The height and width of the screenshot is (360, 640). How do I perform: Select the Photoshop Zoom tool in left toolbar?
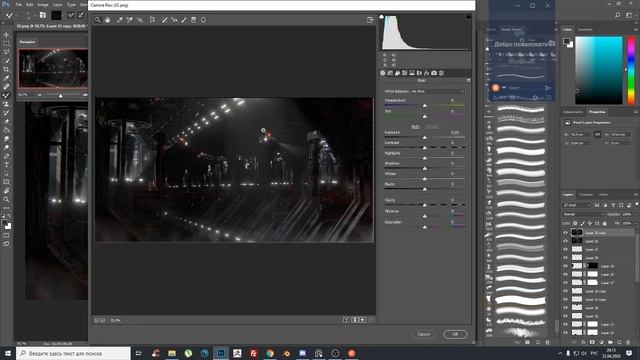point(6,199)
